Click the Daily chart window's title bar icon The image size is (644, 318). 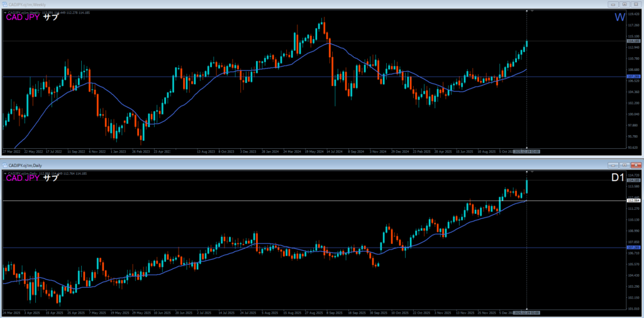[4, 165]
